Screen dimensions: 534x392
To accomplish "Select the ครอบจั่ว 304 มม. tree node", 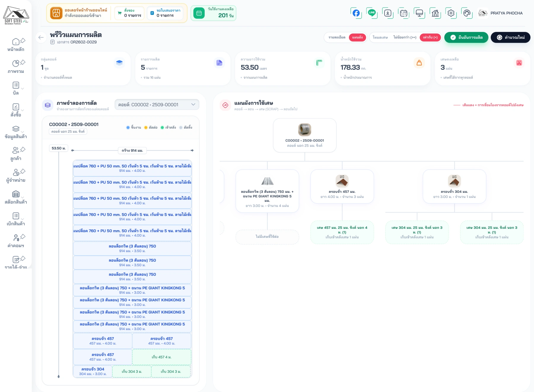I will click(x=454, y=186).
